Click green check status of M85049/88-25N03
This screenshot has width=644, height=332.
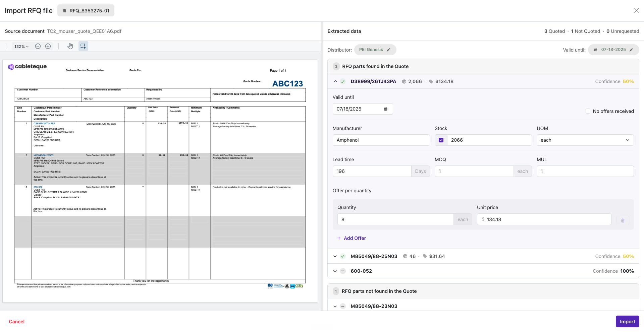343,256
